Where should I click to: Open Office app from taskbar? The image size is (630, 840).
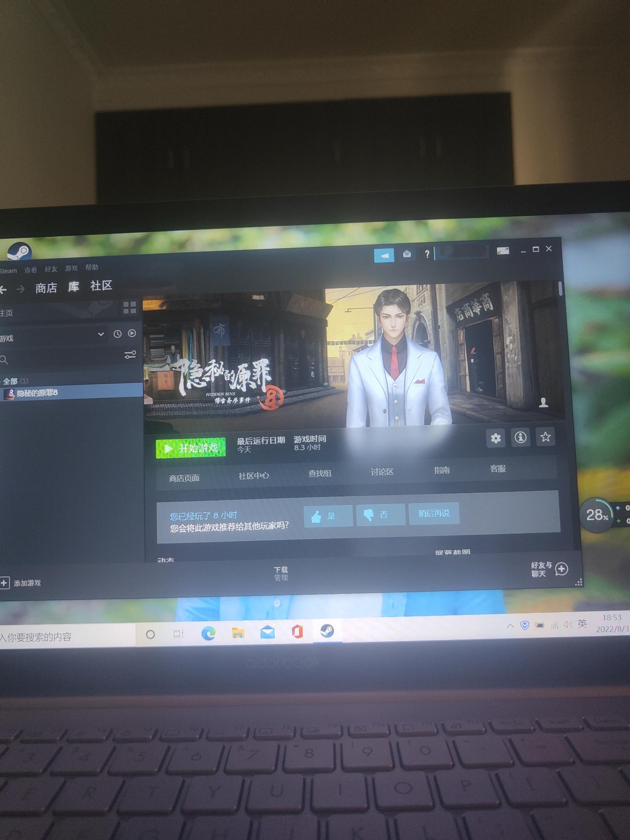(297, 632)
